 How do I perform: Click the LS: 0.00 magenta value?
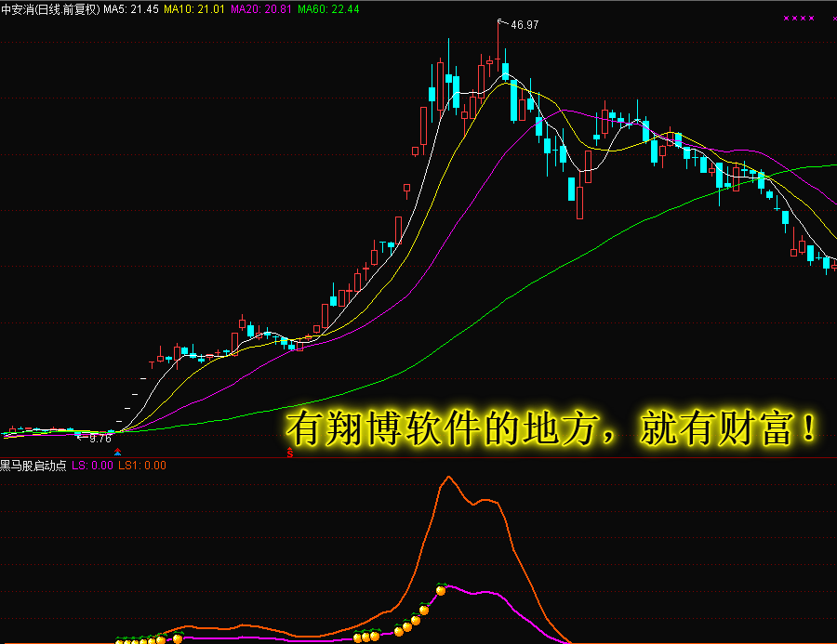pos(92,466)
